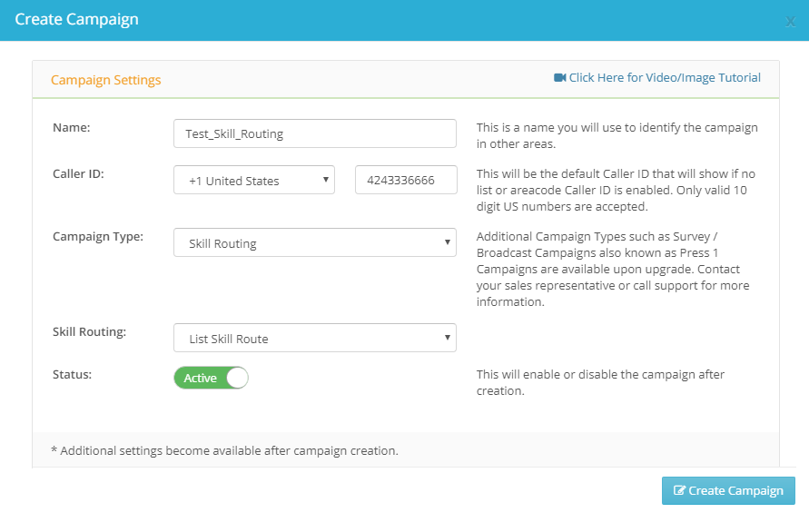Toggle the Active status switch
The width and height of the screenshot is (809, 532).
point(211,378)
